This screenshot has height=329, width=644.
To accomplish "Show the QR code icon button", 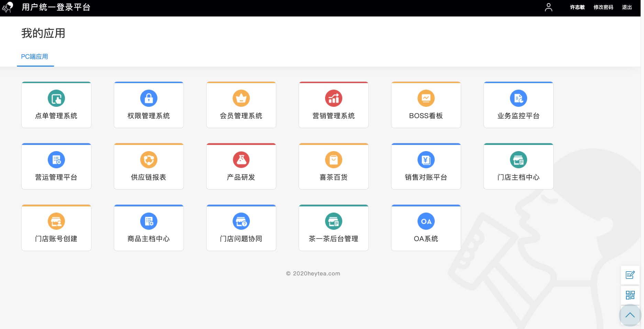I will (630, 295).
